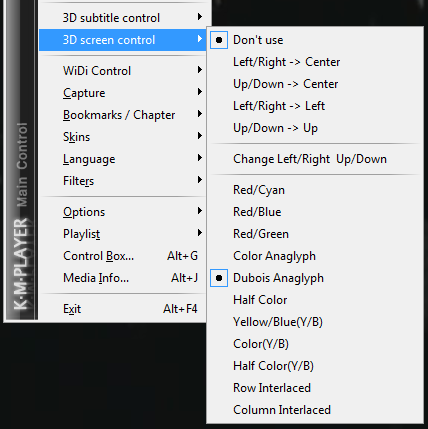Open the Options submenu
Screen dimensions: 428x429
point(123,212)
